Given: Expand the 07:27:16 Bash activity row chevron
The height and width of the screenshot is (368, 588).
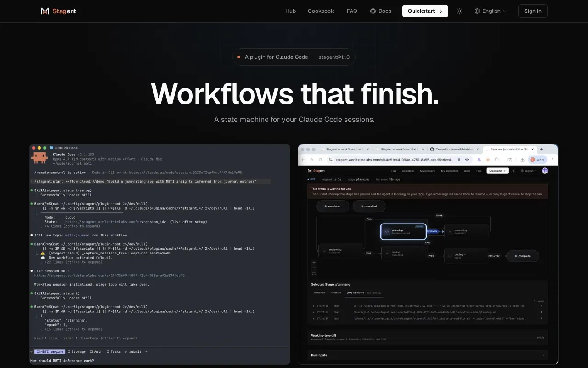Looking at the screenshot, I should [x=541, y=305].
